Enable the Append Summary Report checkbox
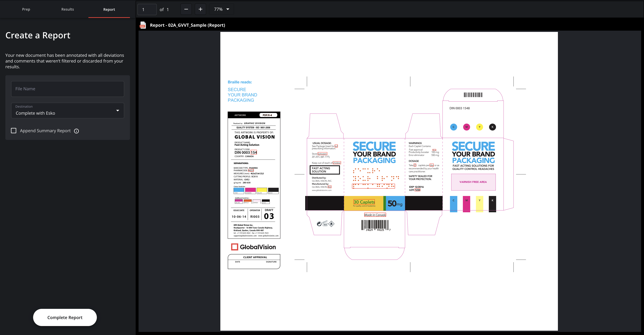The height and width of the screenshot is (335, 644). point(14,131)
